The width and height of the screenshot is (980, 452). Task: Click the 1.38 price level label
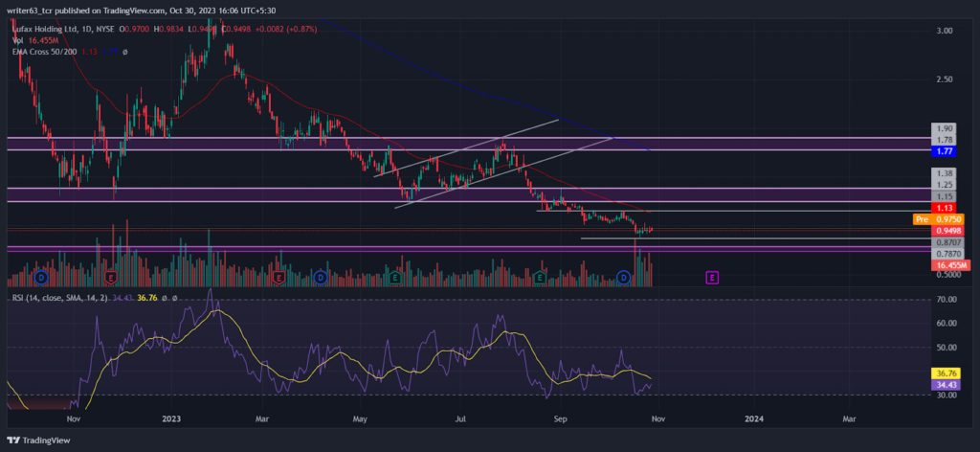coord(943,173)
